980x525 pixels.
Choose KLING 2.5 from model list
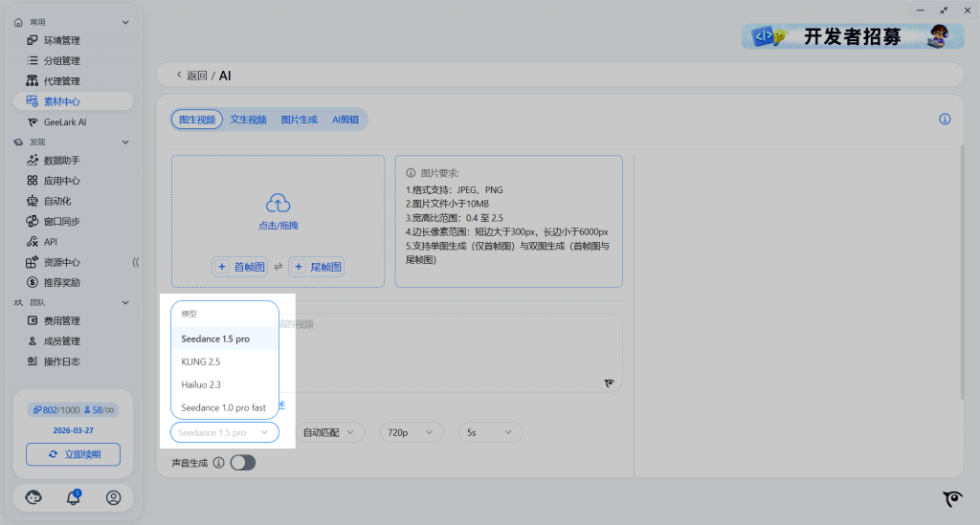coord(201,362)
